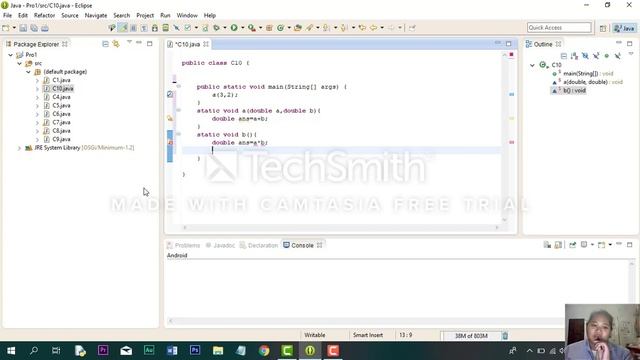Click the New Java Package icon

pyautogui.click(x=269, y=28)
